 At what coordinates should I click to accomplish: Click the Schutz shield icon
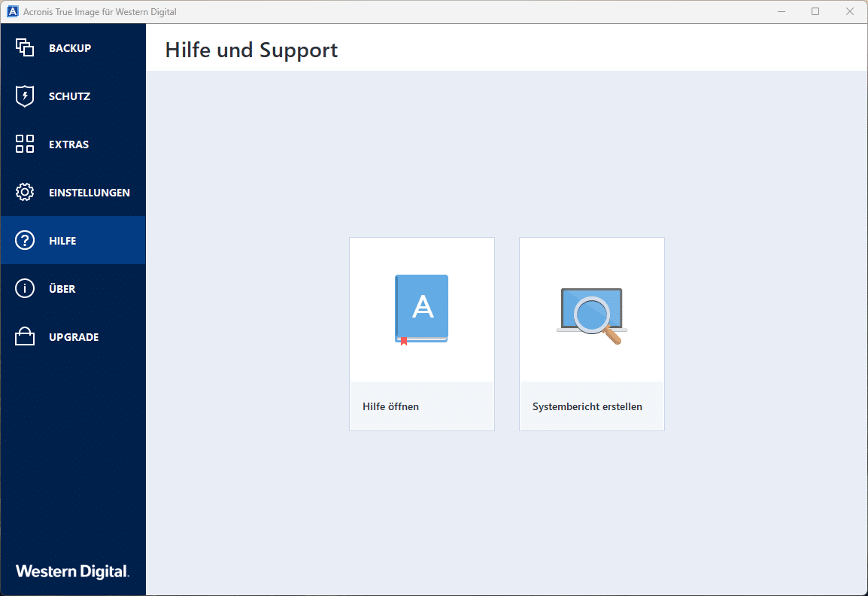[25, 96]
